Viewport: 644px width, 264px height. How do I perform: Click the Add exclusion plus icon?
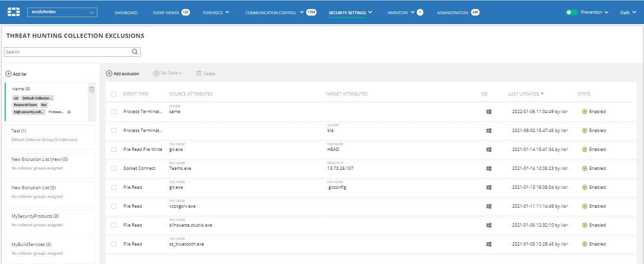pos(109,74)
